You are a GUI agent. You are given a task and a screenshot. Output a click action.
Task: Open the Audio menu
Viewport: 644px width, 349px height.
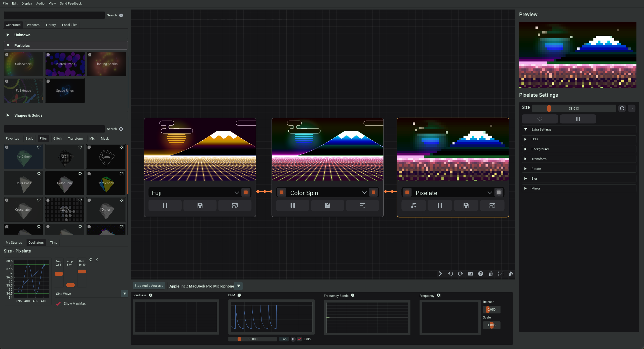tap(40, 4)
